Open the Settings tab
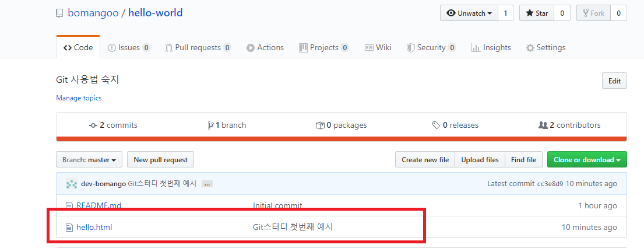Image resolution: width=644 pixels, height=248 pixels. pyautogui.click(x=546, y=48)
